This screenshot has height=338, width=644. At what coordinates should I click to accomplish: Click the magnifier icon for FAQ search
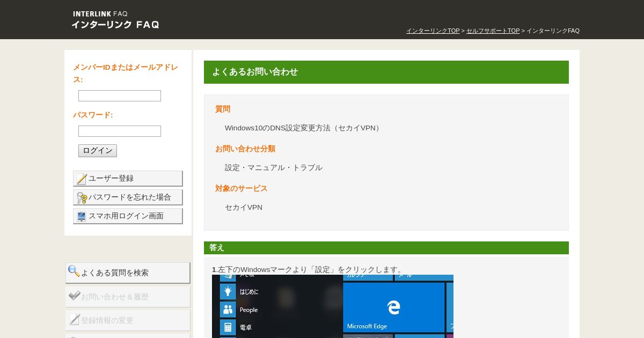click(74, 271)
